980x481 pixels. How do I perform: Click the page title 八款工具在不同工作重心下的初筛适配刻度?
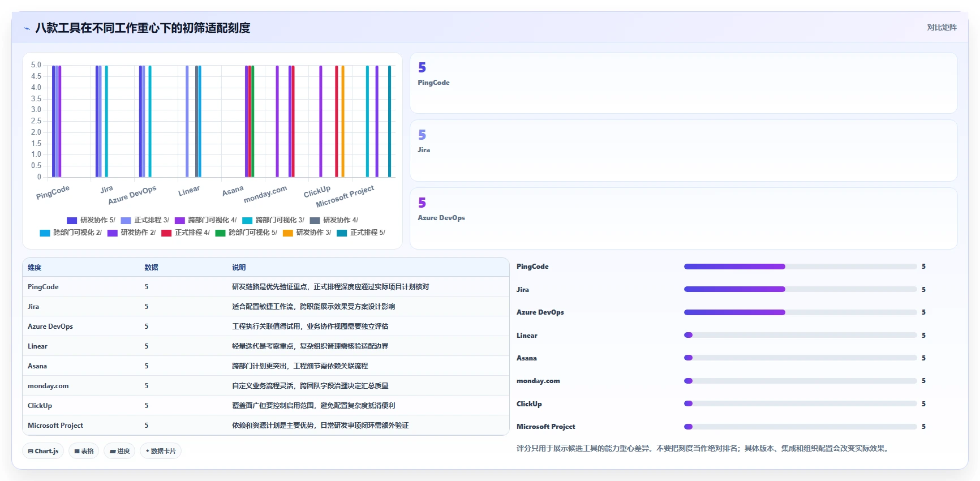[143, 28]
